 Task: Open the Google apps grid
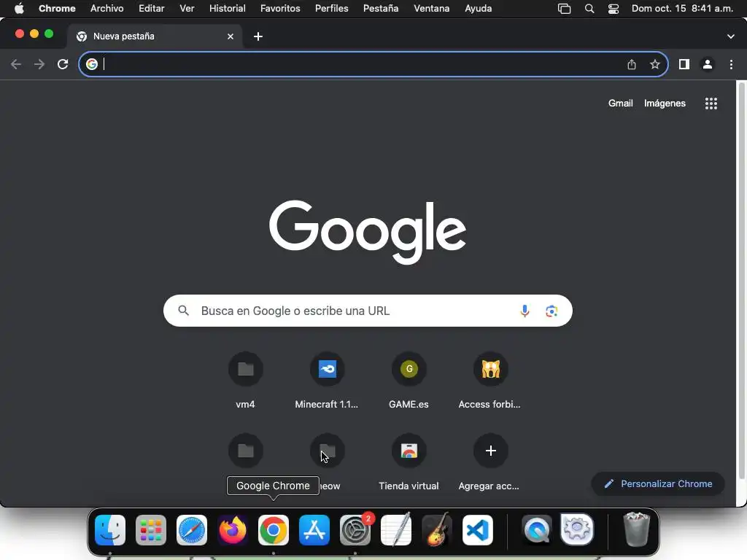711,104
